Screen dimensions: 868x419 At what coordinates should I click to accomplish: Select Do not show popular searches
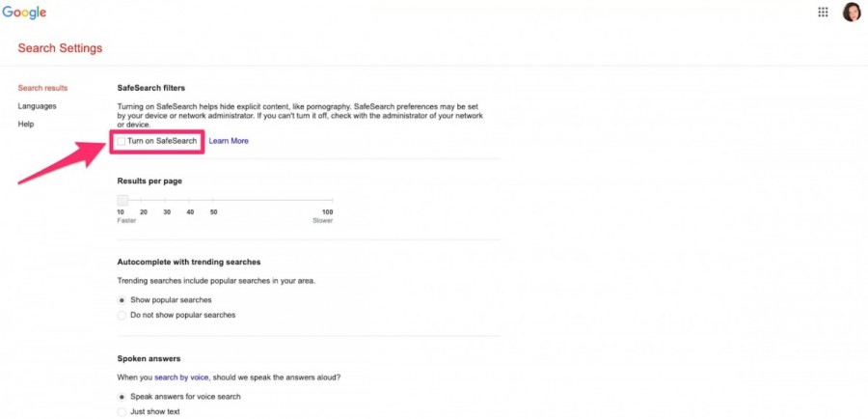point(122,315)
